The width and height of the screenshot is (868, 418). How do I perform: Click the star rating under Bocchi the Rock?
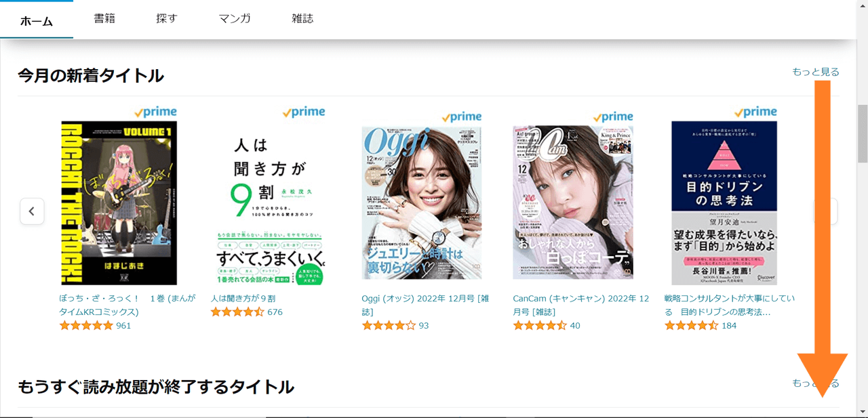pyautogui.click(x=86, y=326)
